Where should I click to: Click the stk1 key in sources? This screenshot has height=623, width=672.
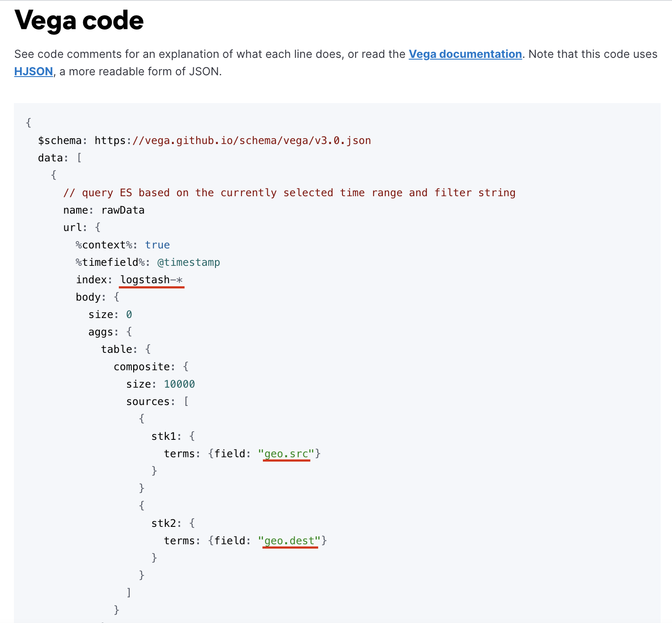[x=164, y=436]
